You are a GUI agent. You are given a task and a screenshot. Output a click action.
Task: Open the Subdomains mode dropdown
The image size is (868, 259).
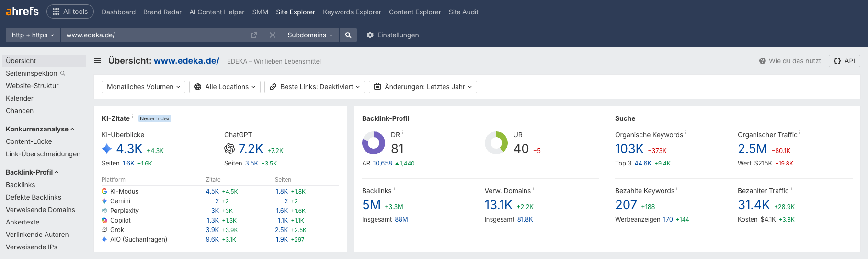(310, 35)
